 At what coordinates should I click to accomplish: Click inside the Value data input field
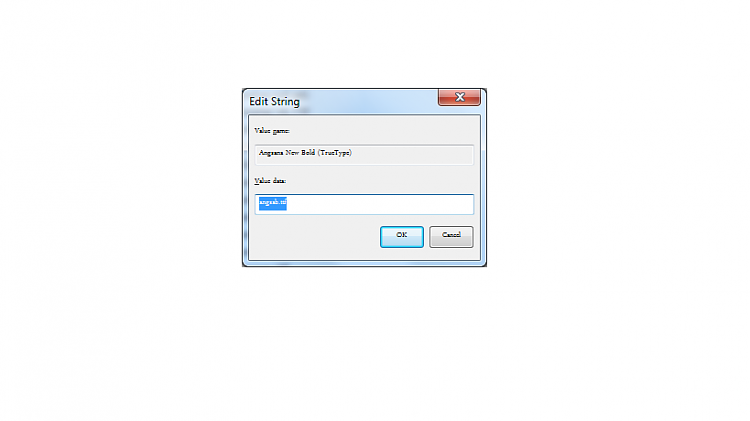(364, 204)
